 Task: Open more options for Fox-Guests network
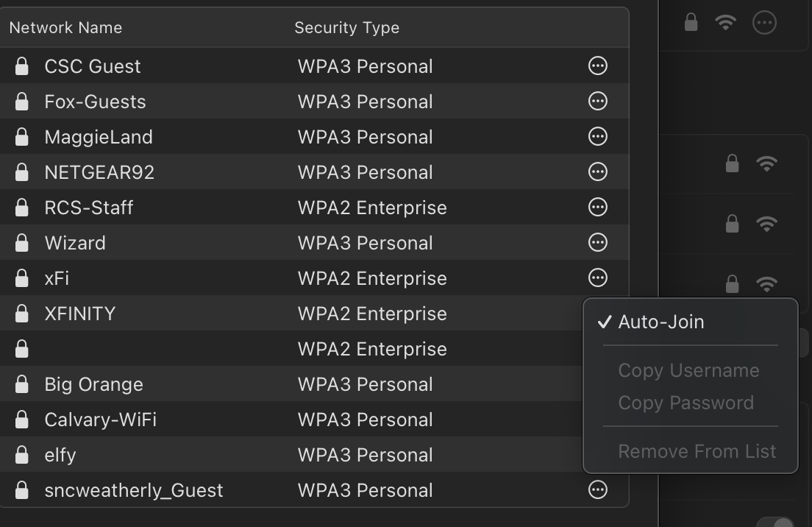click(x=598, y=102)
